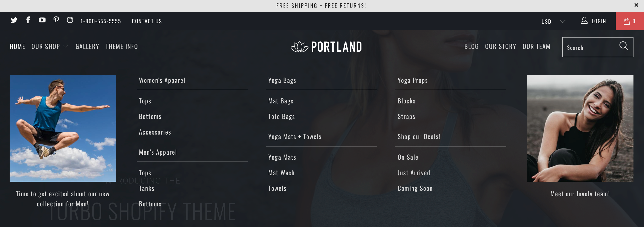Viewport: 644px width, 227px height.
Task: Open the Gallery menu item
Action: pyautogui.click(x=87, y=46)
